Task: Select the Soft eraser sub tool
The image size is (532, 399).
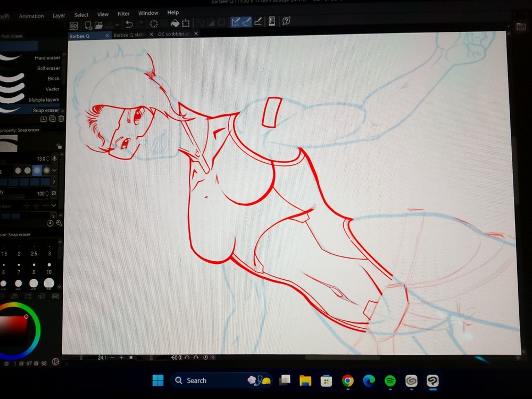Action: point(48,68)
